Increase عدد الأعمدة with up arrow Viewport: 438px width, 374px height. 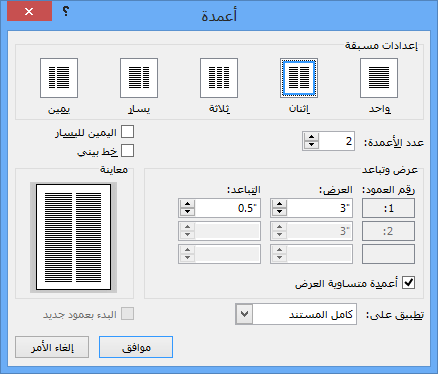311,137
